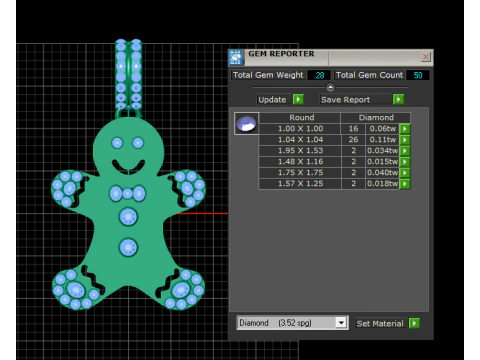Image resolution: width=480 pixels, height=360 pixels.
Task: Click the 0.018tw weight cell
Action: tap(383, 184)
